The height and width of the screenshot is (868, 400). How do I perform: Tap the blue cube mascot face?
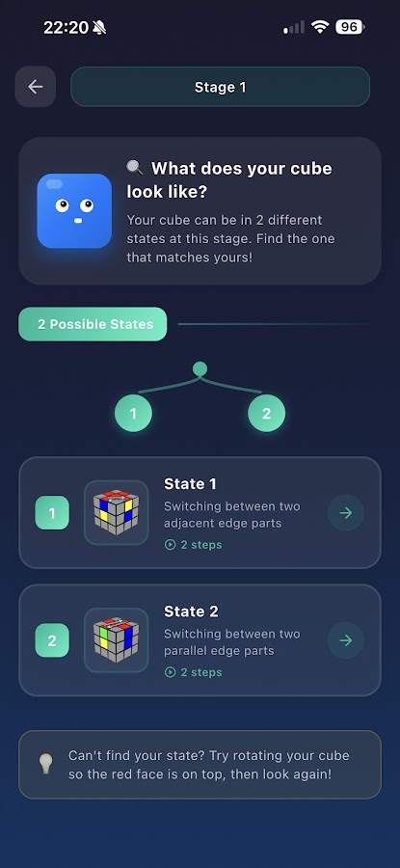pos(74,211)
